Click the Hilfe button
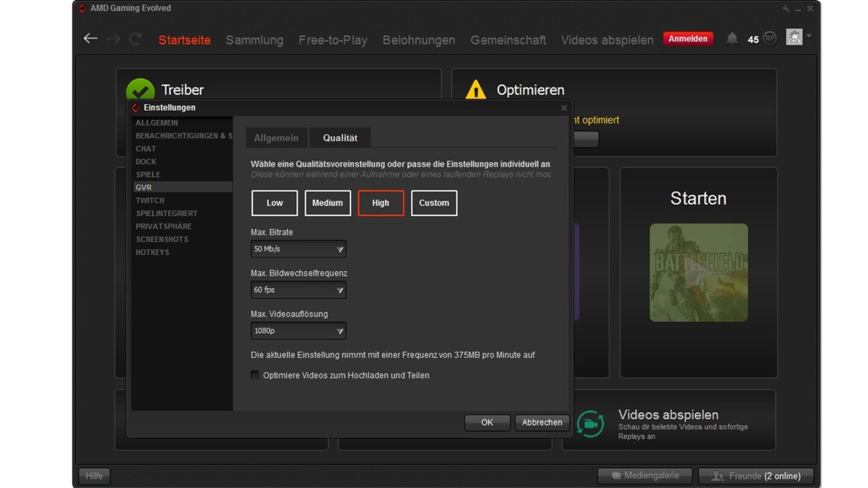Viewport: 868px width, 488px height. (94, 476)
